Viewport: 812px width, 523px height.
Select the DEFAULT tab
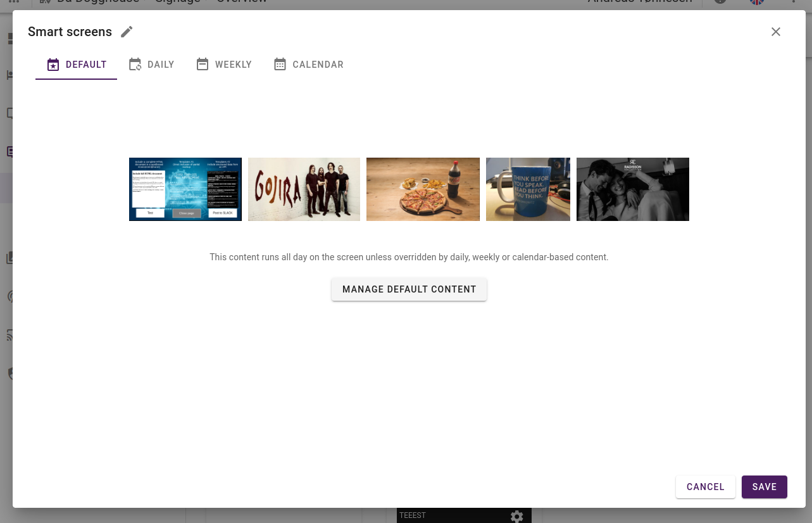[76, 64]
